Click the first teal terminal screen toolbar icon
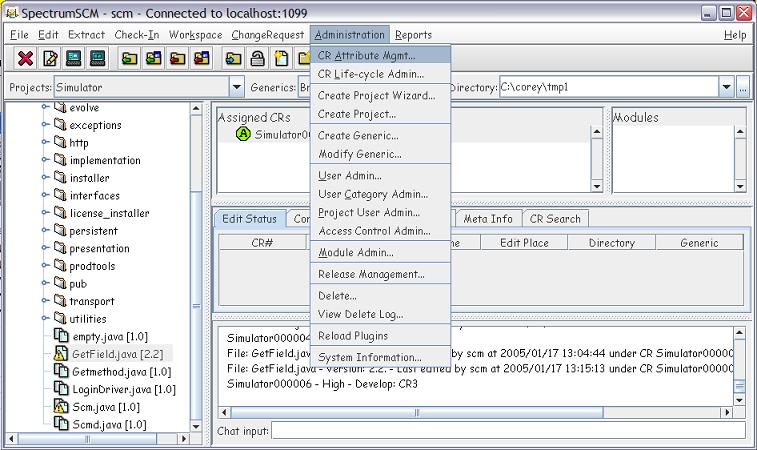The image size is (757, 450). 74,58
